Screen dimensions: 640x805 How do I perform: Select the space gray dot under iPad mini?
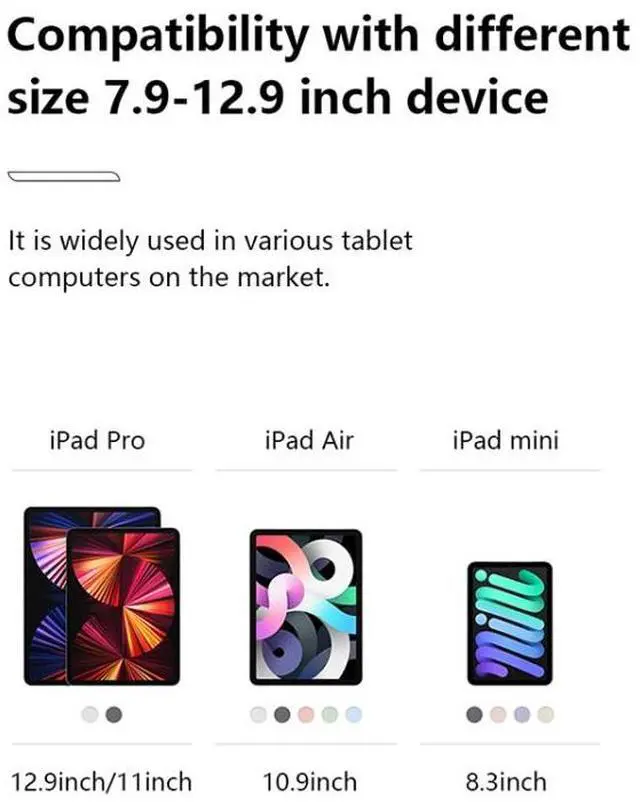coord(474,714)
